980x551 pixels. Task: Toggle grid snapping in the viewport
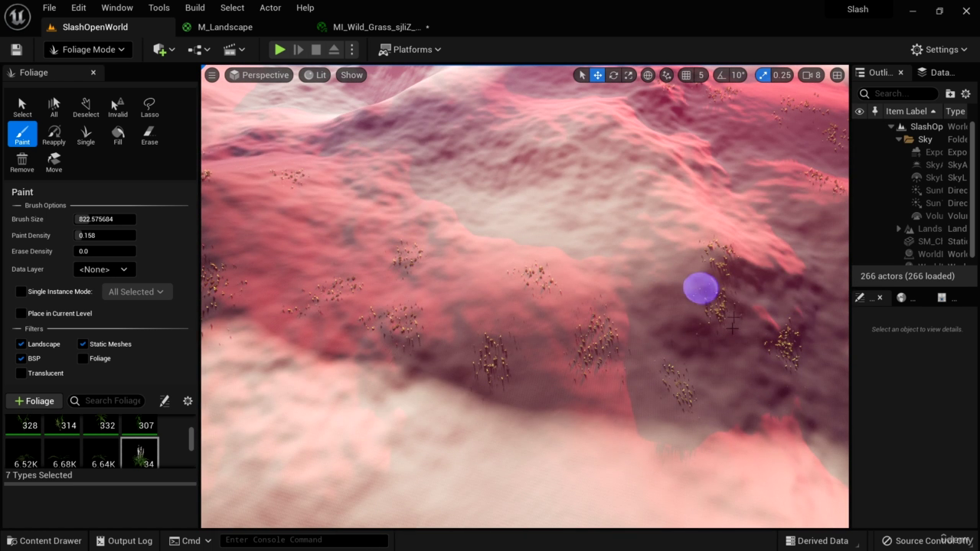(686, 75)
